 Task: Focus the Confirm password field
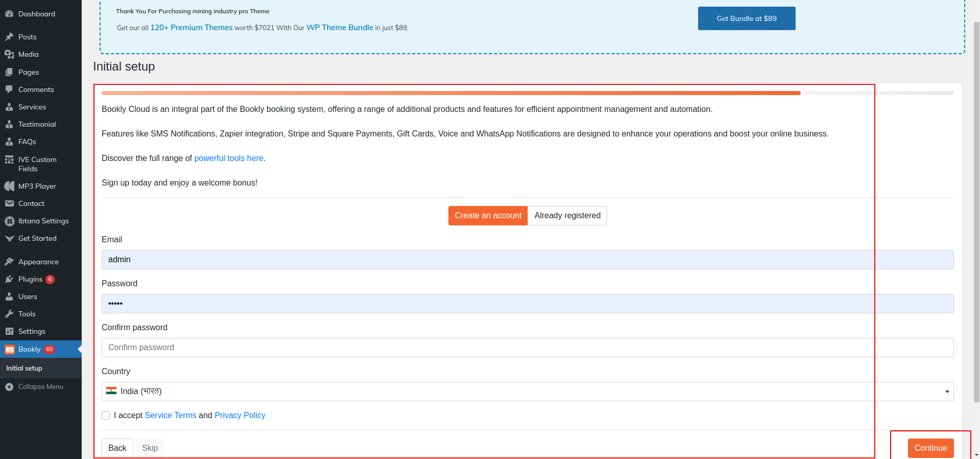click(527, 348)
